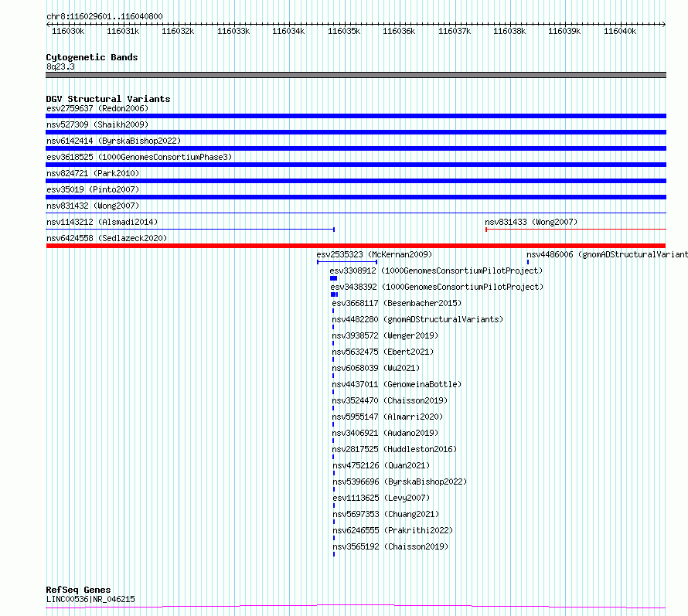Viewport: 688px width, 616px height.
Task: Open the nsv831433 (Wong2007) red variant label
Action: point(531,222)
